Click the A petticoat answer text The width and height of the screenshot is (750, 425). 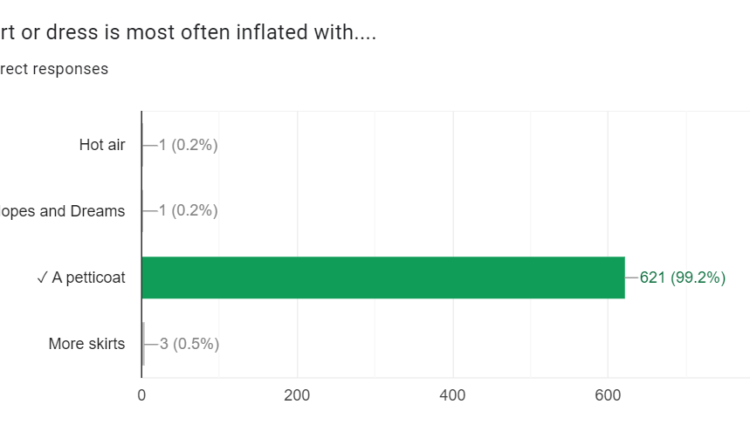coord(89,278)
